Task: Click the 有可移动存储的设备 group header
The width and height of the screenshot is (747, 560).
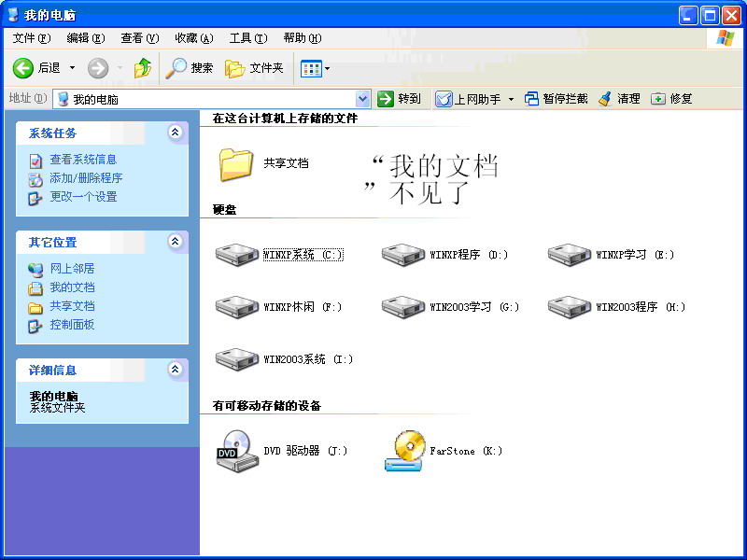Action: (x=267, y=406)
